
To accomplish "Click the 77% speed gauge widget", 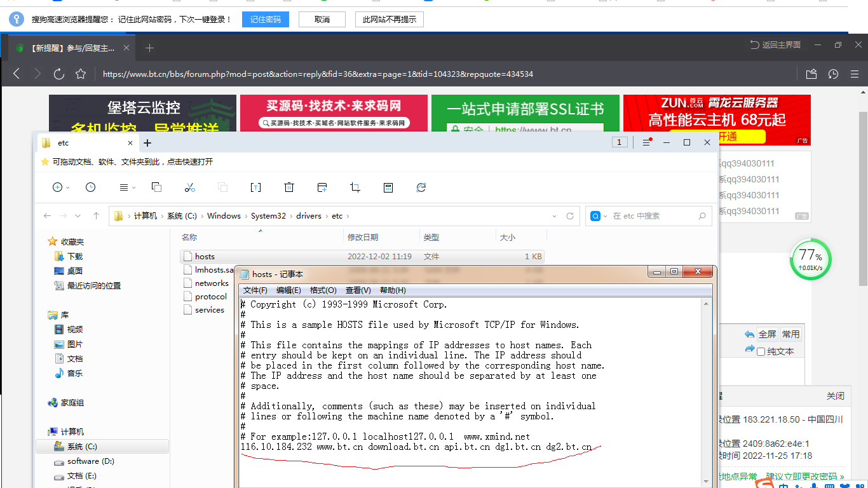I will [x=810, y=260].
